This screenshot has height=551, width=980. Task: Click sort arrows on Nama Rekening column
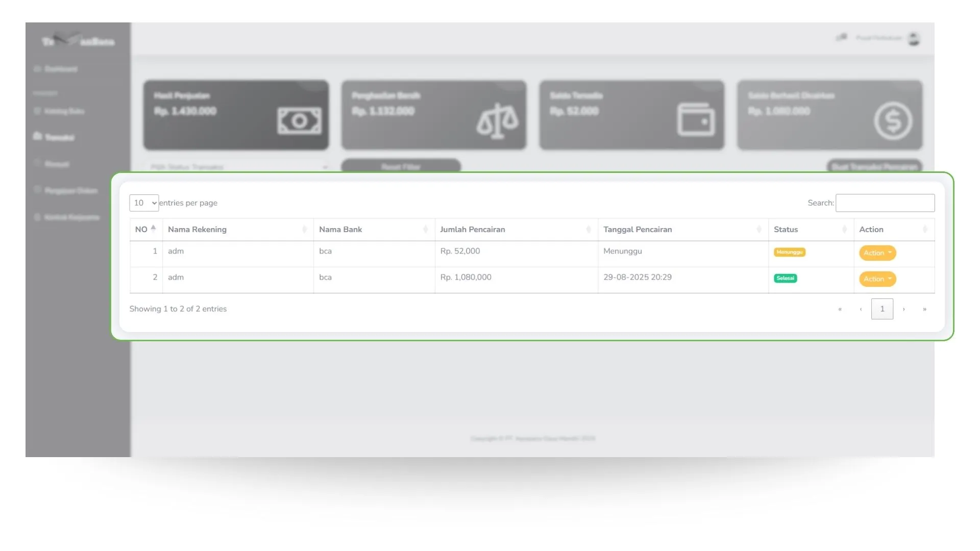pos(304,230)
